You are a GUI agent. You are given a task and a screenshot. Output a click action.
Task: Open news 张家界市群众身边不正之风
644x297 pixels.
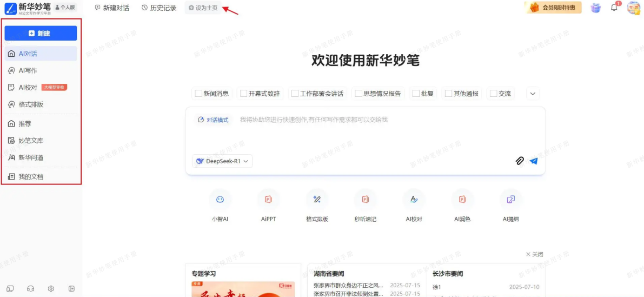click(x=348, y=285)
